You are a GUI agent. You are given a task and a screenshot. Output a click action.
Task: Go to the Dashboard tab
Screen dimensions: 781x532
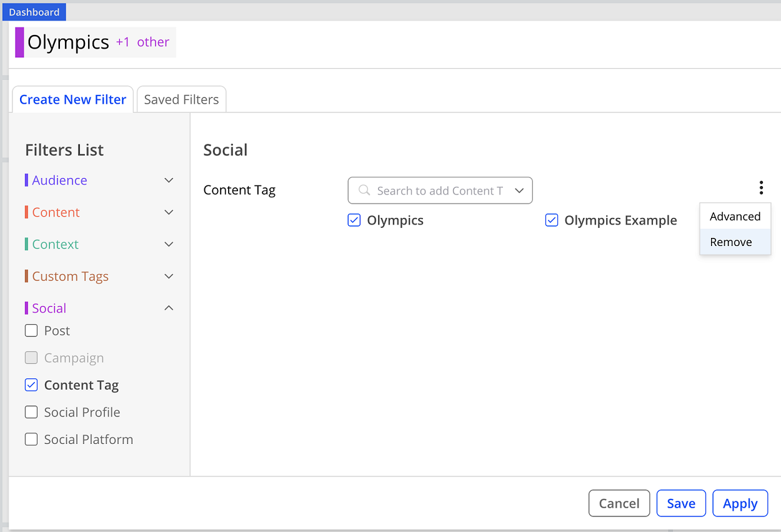[x=34, y=12]
